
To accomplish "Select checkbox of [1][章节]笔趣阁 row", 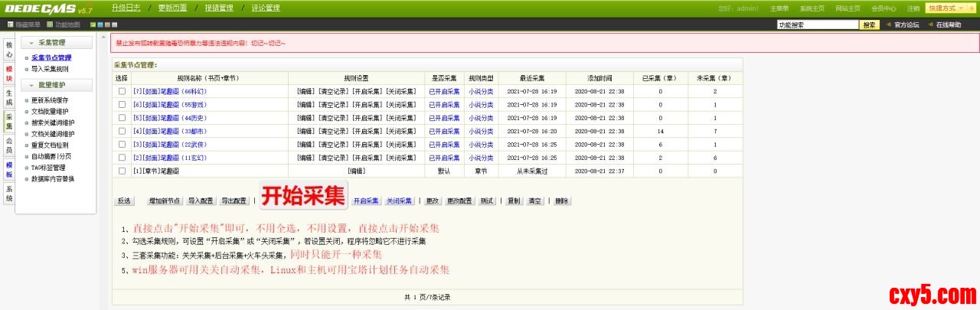I will click(122, 171).
